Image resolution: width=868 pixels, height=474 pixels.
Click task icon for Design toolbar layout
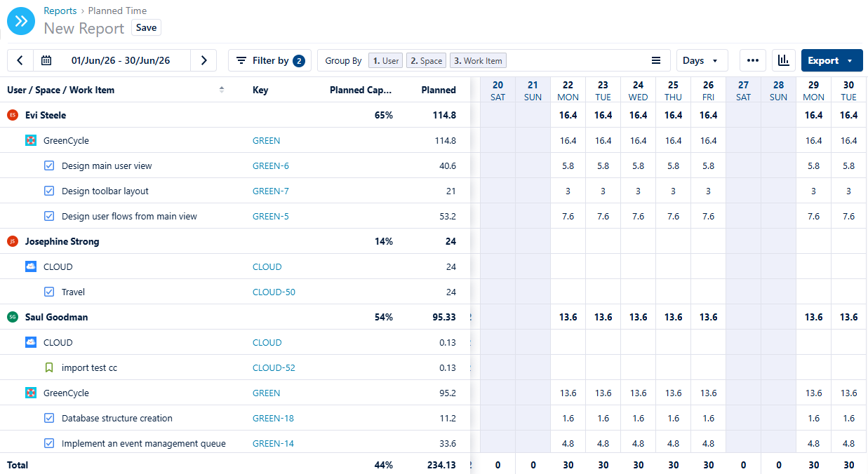coord(49,191)
